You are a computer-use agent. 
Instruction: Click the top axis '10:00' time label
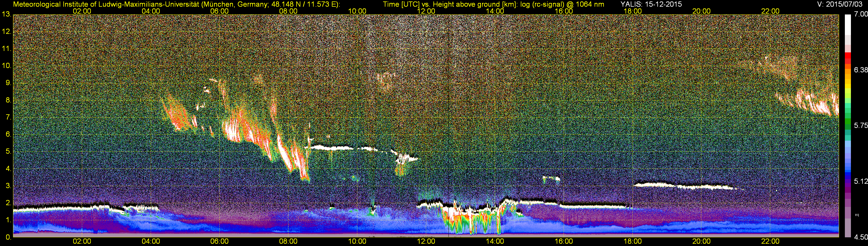pyautogui.click(x=357, y=11)
